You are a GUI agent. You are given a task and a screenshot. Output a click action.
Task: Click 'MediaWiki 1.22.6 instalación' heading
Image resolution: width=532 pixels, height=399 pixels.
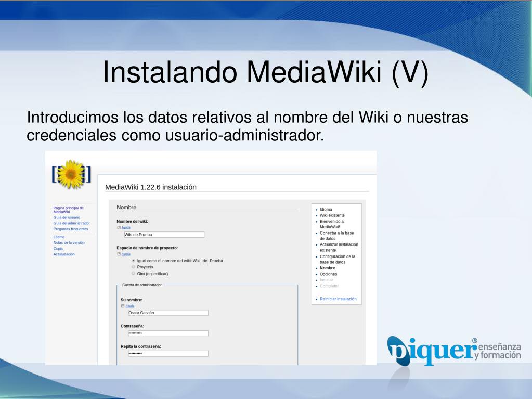[x=151, y=187]
